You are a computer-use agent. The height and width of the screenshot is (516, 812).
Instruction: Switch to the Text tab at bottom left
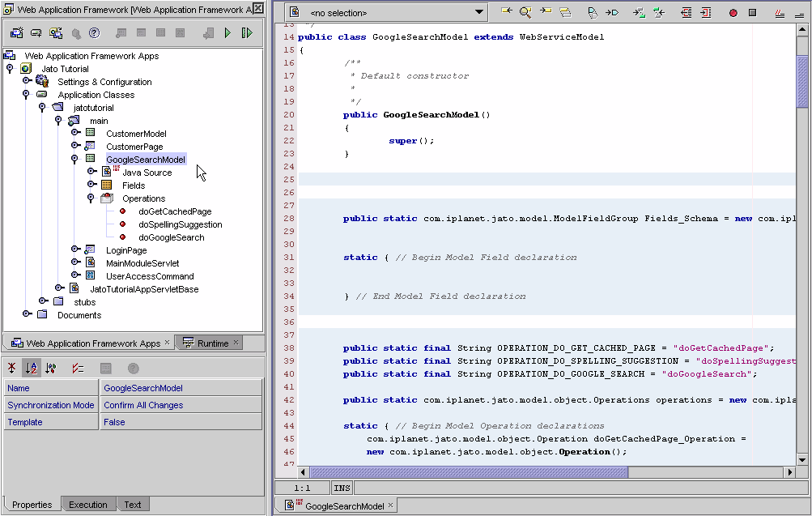[x=133, y=504]
